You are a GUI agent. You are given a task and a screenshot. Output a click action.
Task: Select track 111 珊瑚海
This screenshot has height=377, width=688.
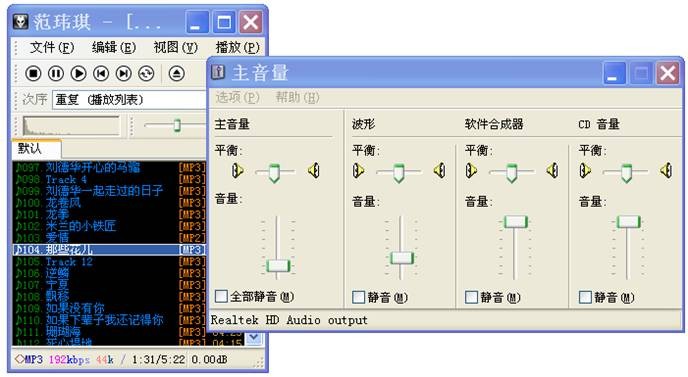109,332
